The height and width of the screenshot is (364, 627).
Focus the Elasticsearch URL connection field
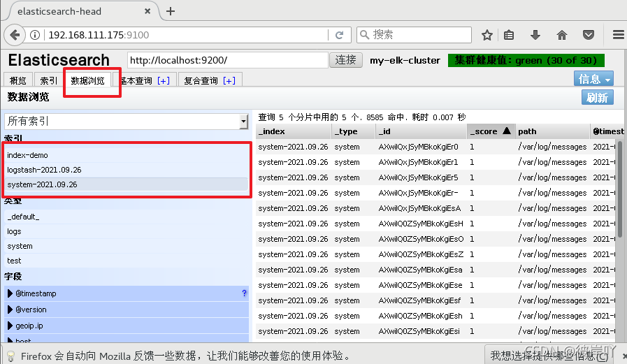[228, 60]
